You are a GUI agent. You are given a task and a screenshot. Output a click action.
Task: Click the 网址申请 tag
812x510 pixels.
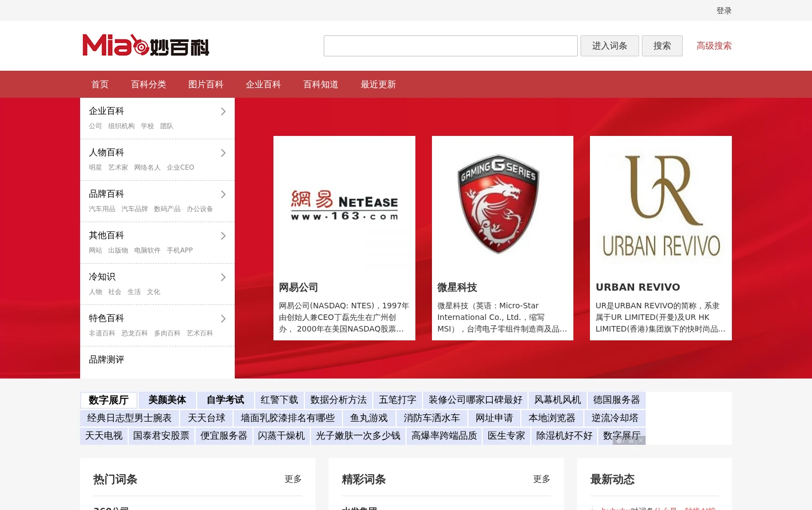point(494,418)
